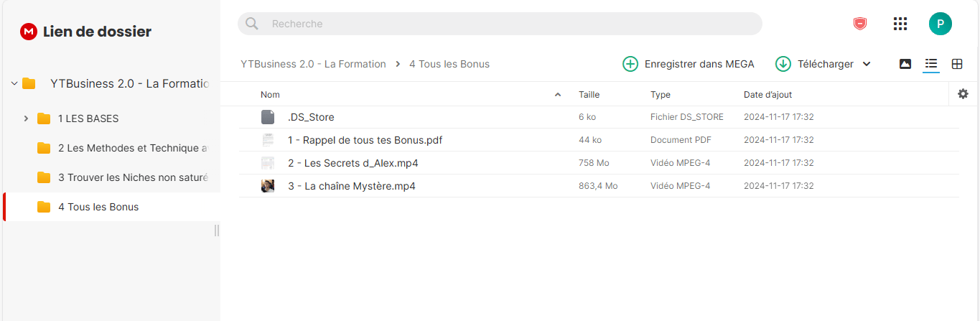Click thumbnail of La chaîne Mystère.mp4

click(x=268, y=186)
